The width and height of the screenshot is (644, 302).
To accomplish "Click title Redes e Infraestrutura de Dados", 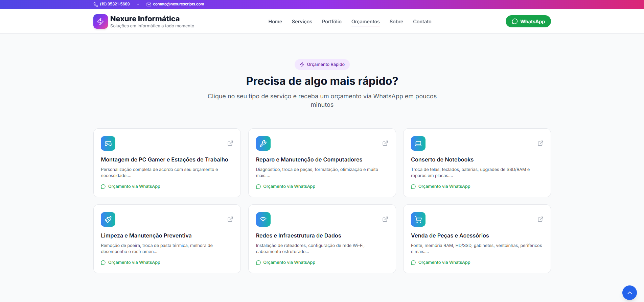I will pos(298,236).
